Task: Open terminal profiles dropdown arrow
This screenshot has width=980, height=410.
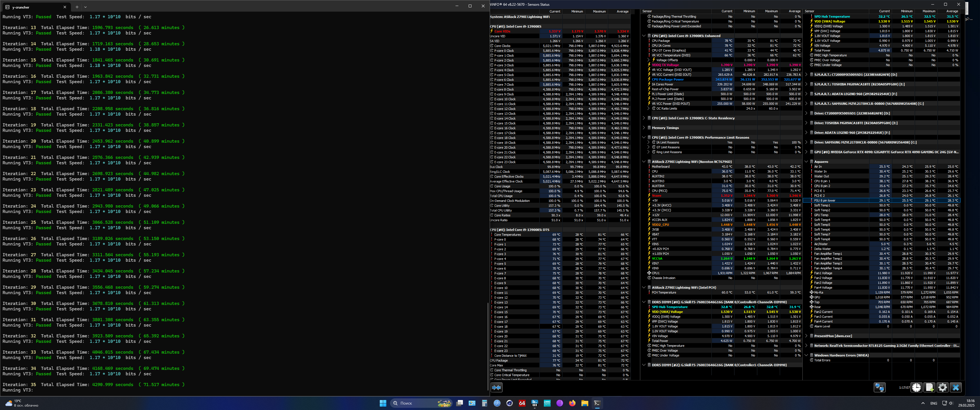Action: pos(85,7)
